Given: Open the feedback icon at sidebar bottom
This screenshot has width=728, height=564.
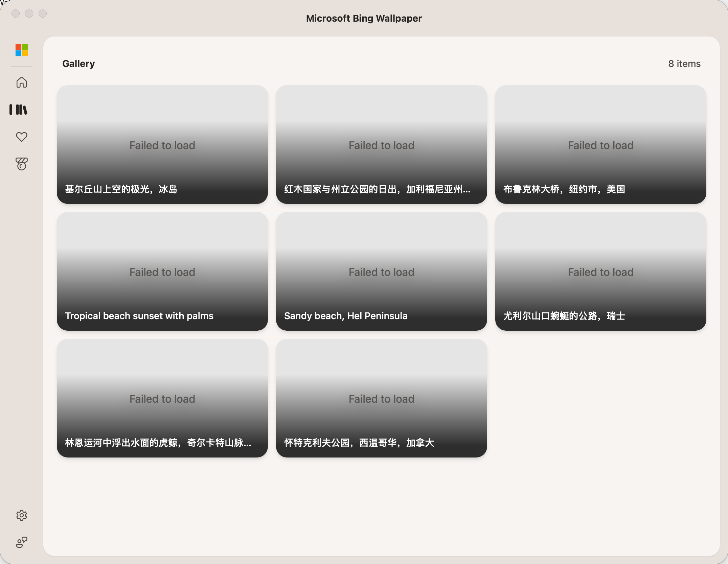Looking at the screenshot, I should point(22,542).
